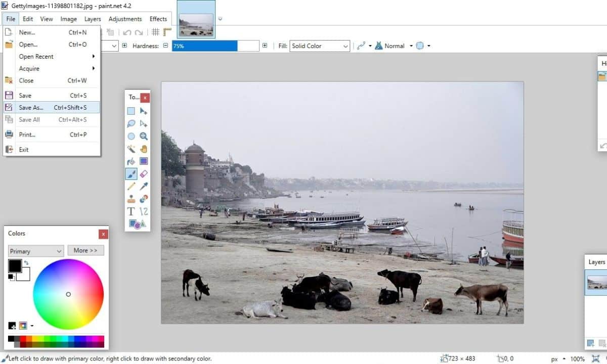The image size is (607, 364).
Task: Open the Adjustments menu
Action: click(125, 19)
